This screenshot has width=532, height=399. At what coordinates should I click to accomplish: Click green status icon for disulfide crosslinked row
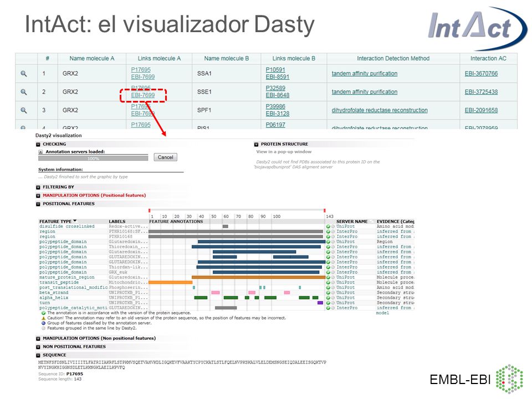328,226
